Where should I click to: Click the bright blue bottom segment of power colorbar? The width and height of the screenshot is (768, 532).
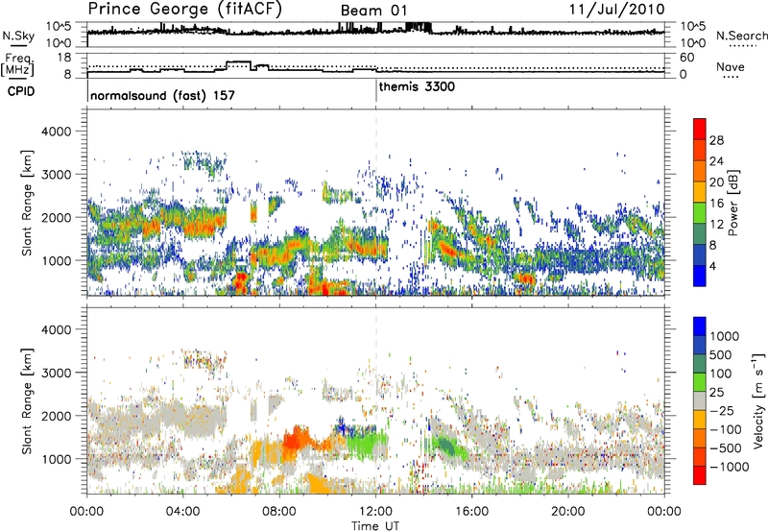(700, 276)
